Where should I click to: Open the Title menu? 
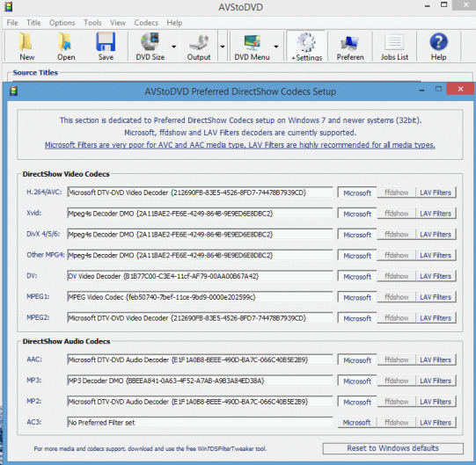click(33, 23)
